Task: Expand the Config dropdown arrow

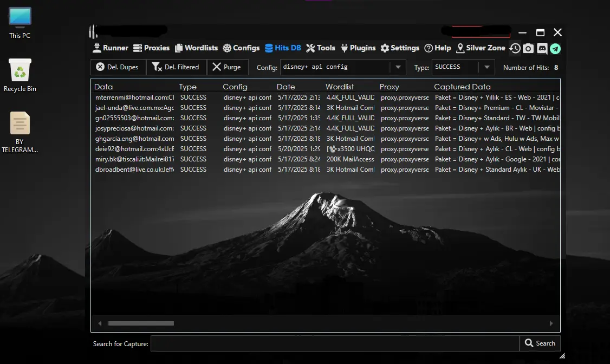Action: [398, 67]
